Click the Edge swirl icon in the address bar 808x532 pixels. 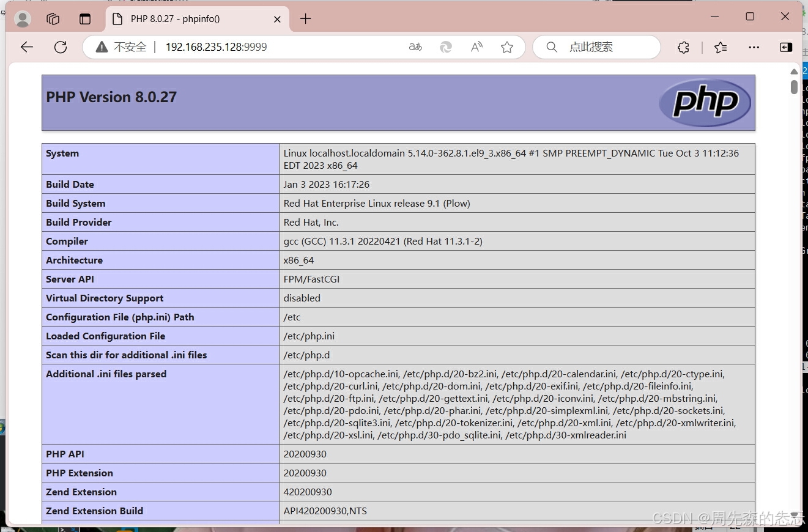click(447, 47)
